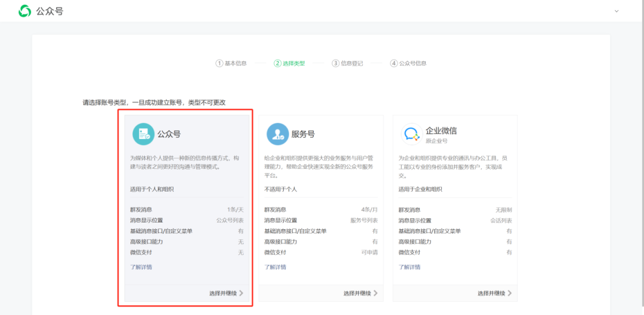Screen dimensions: 644x315
Task: Select step 2 选择类型
Action: [290, 63]
